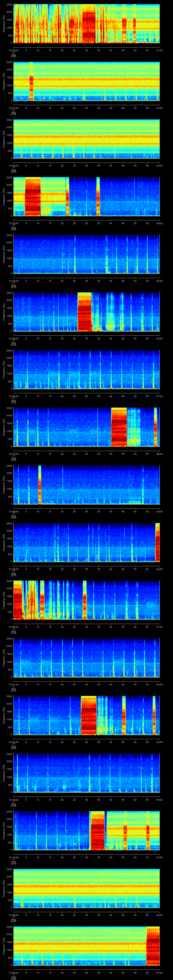Click inside the 10:36 spectrogram plot

click(86, 369)
